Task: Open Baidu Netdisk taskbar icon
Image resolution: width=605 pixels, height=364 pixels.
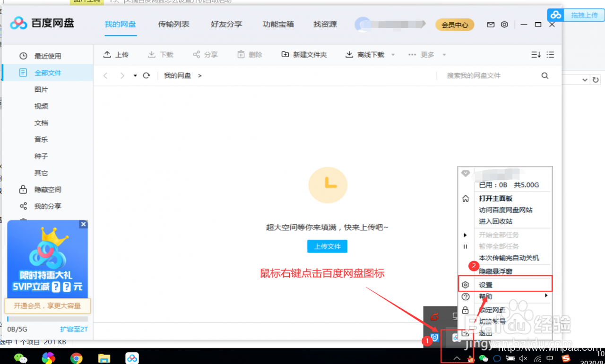Action: (x=132, y=358)
